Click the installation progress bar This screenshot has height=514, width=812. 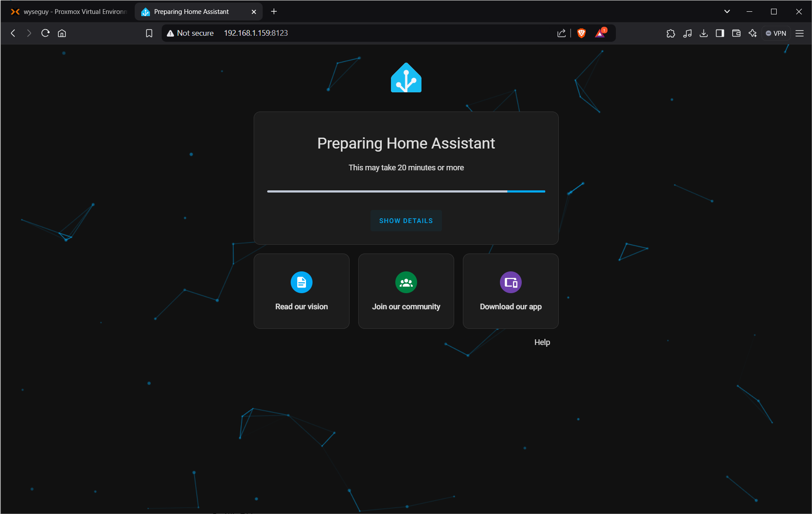[x=406, y=191]
